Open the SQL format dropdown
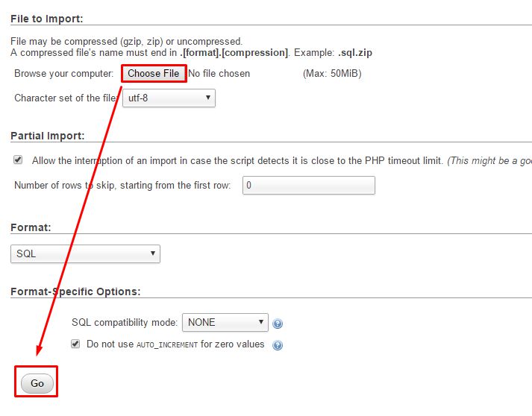 (x=85, y=254)
